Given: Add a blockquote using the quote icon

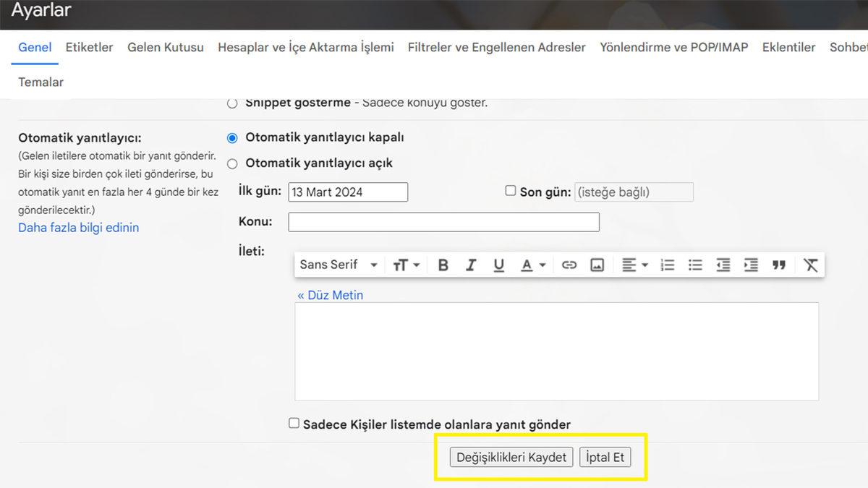Looking at the screenshot, I should 779,265.
